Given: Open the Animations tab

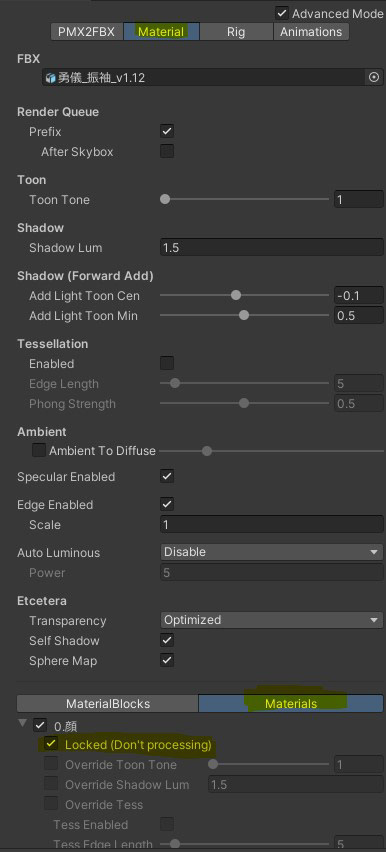Looking at the screenshot, I should [311, 32].
